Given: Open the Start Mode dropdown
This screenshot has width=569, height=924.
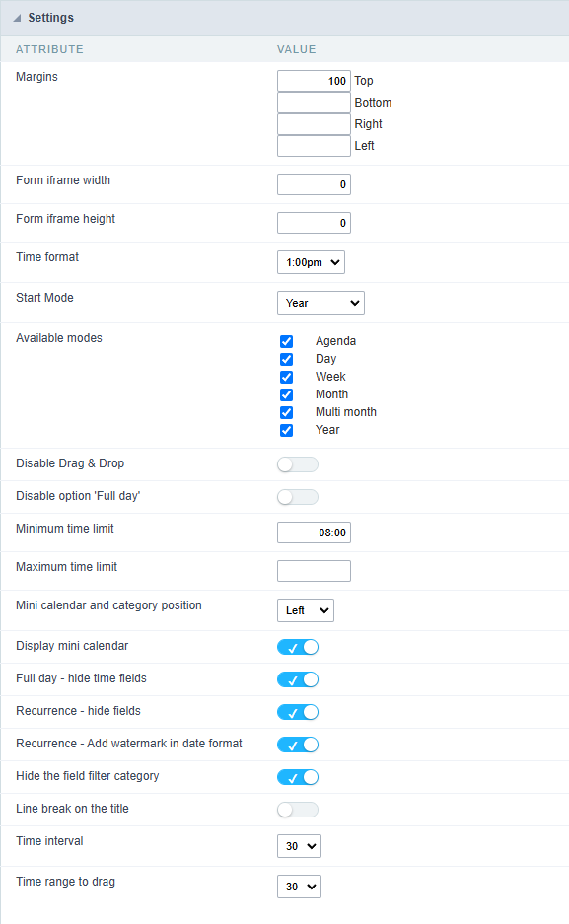Looking at the screenshot, I should point(320,302).
